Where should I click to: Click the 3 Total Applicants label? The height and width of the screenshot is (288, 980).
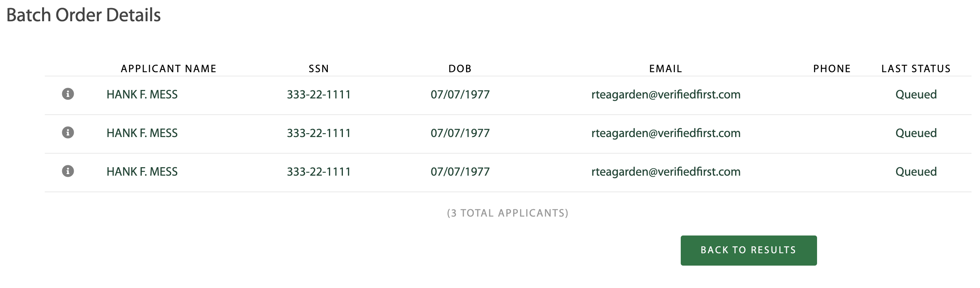[x=507, y=213]
